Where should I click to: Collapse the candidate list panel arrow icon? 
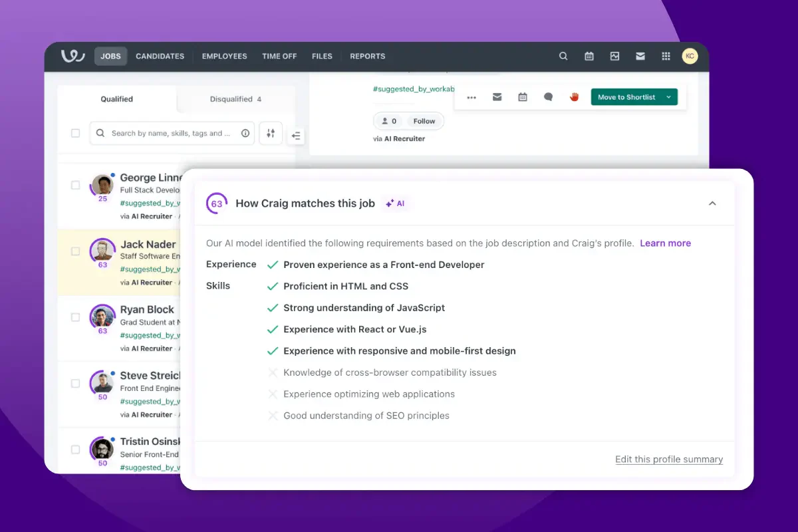[297, 136]
